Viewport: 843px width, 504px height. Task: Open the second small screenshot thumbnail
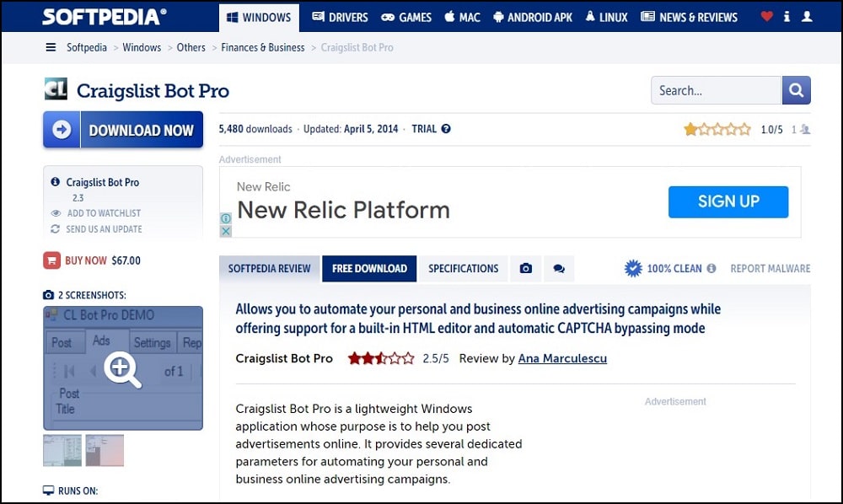click(x=105, y=450)
